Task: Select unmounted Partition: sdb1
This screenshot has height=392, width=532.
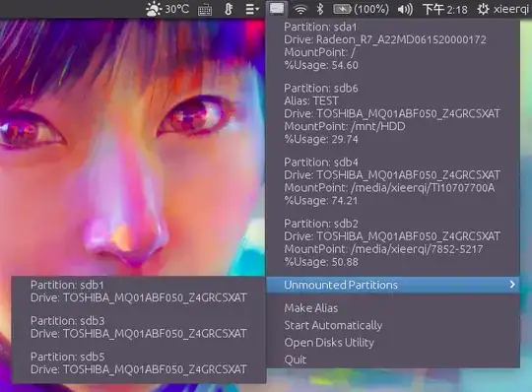Action: click(139, 292)
